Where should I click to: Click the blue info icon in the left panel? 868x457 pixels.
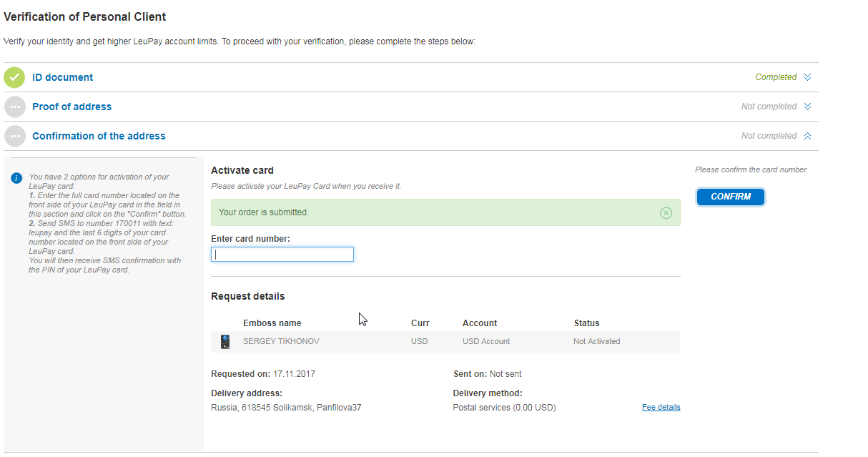pyautogui.click(x=16, y=178)
